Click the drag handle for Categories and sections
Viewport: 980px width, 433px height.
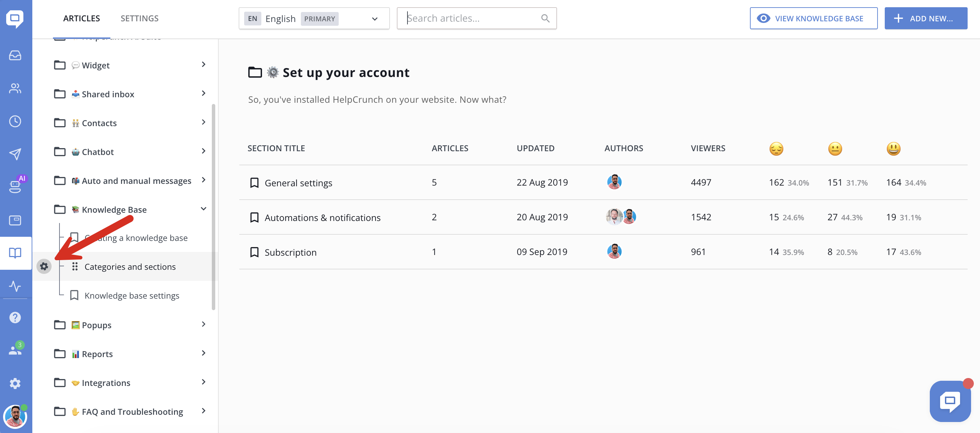click(75, 266)
